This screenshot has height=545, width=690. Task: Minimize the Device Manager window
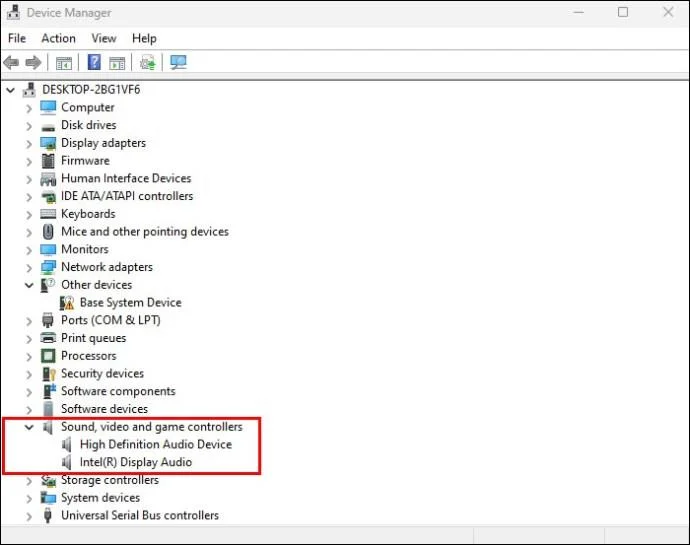[579, 12]
